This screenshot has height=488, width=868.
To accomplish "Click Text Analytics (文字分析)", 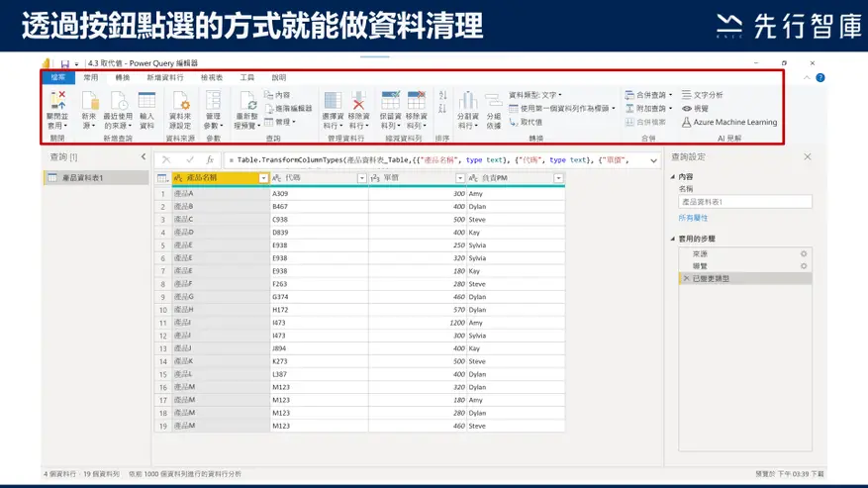I will (x=703, y=95).
